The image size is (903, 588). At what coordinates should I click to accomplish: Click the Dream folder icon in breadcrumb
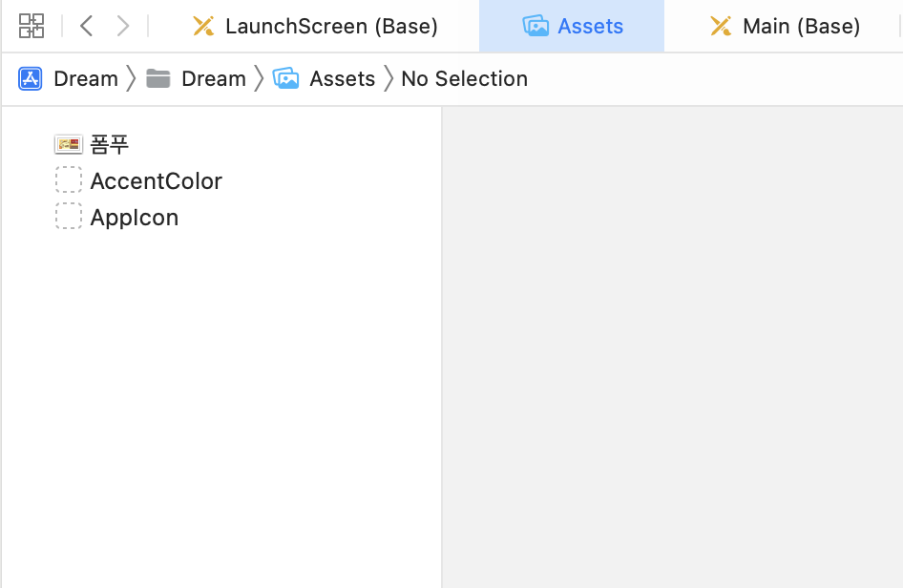(157, 78)
